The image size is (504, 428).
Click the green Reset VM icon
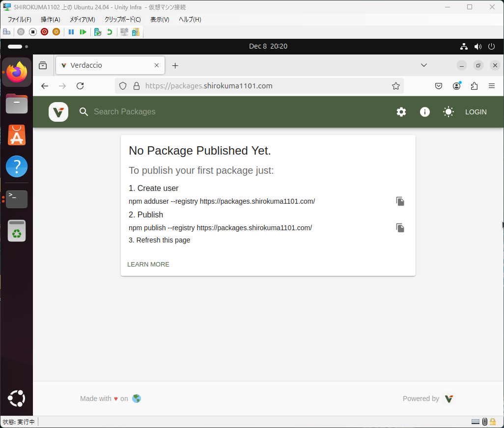[x=83, y=32]
